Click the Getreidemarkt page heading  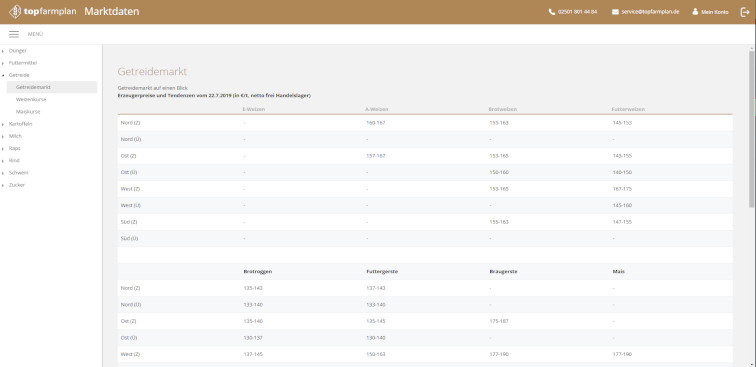152,72
